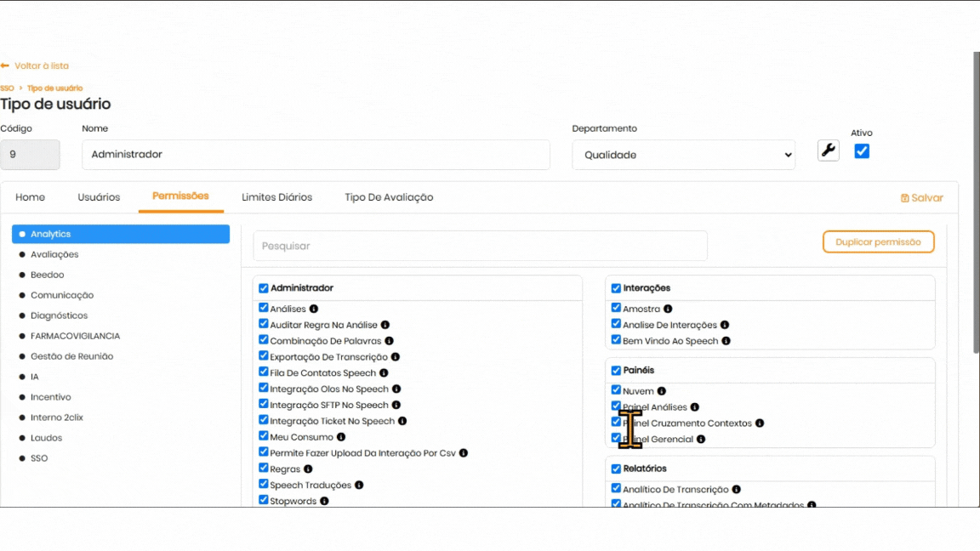Click info icon beside Combinação De Palavras
This screenshot has height=551, width=980.
click(390, 341)
